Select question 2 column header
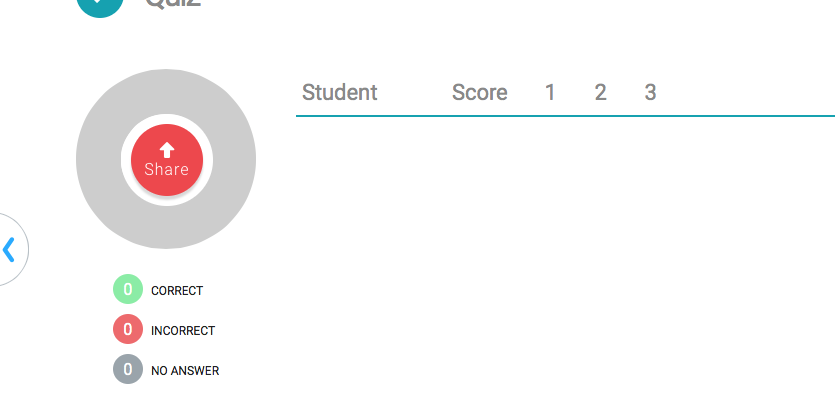Viewport: 835px width, 400px height. [600, 93]
